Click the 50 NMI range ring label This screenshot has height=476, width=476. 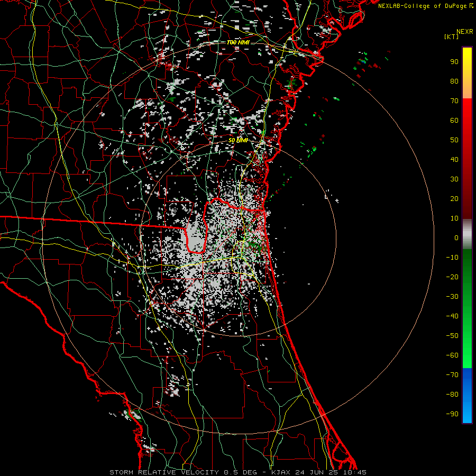[x=238, y=140]
